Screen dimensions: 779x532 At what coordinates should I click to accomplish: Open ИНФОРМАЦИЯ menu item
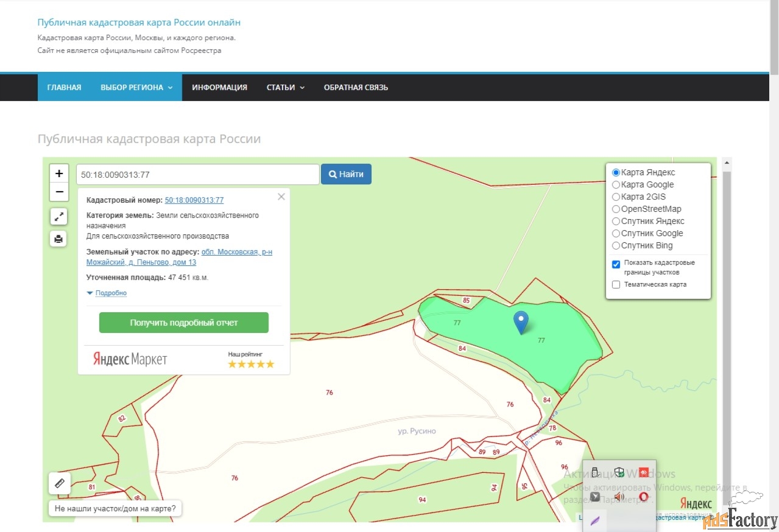[219, 87]
